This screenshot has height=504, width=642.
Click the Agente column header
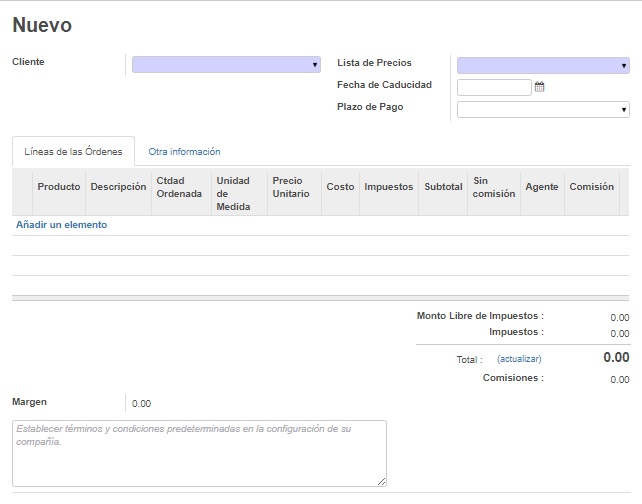point(542,187)
